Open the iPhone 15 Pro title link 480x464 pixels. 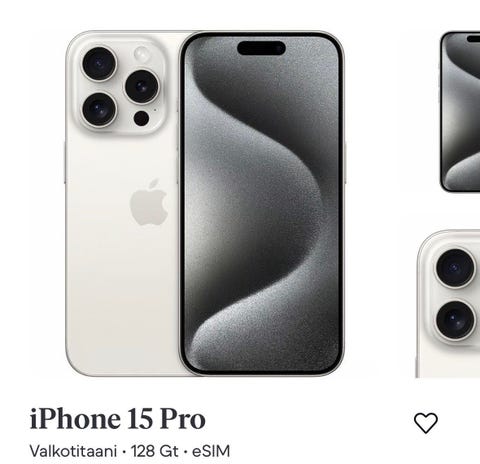tap(118, 419)
